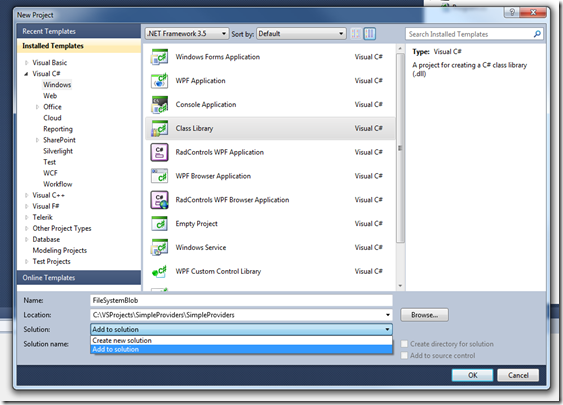The height and width of the screenshot is (405, 563).
Task: Expand the SharePoint tree node
Action: (x=37, y=140)
